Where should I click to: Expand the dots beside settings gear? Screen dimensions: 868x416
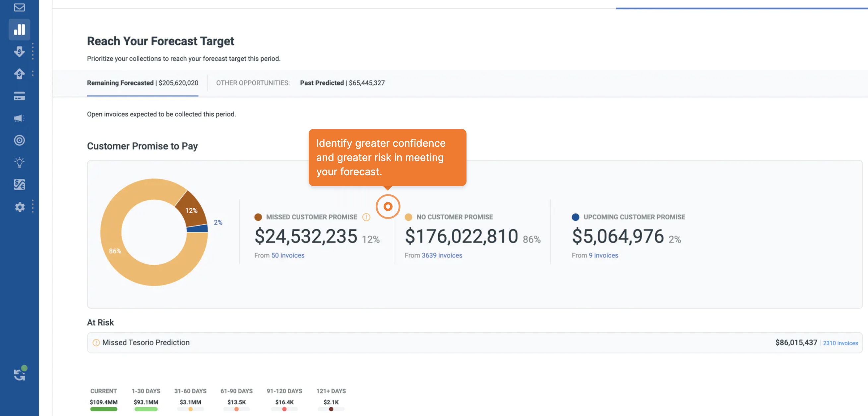click(x=33, y=206)
